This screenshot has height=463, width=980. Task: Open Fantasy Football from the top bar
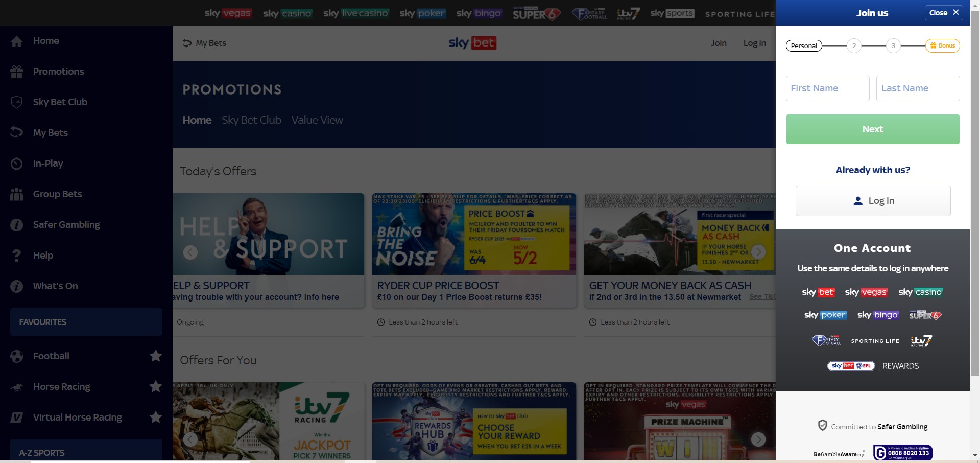[x=589, y=13]
